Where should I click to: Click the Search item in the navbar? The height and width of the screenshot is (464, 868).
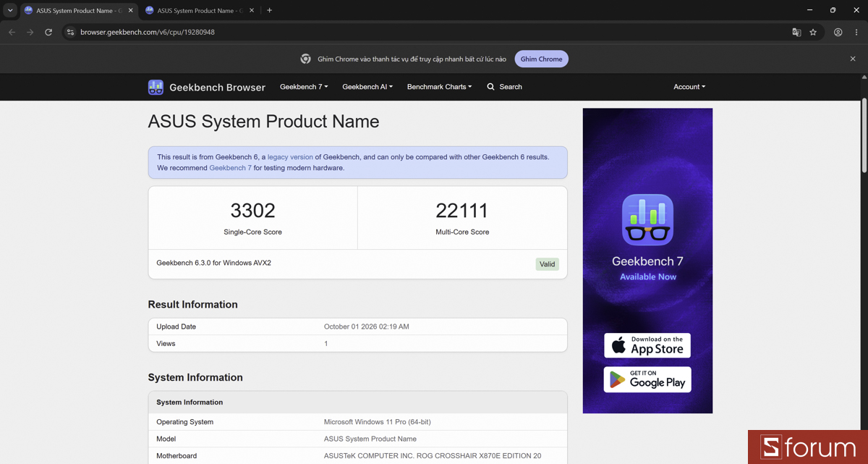click(x=504, y=87)
